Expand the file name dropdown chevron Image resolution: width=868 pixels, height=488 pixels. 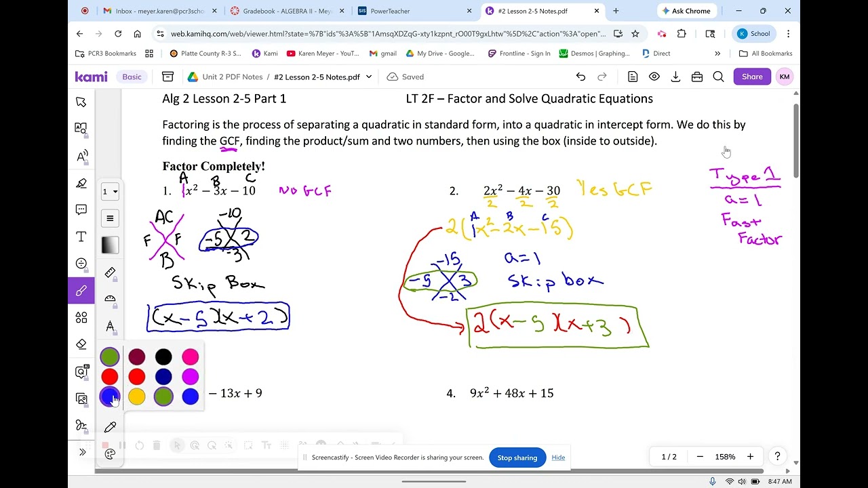(x=369, y=77)
